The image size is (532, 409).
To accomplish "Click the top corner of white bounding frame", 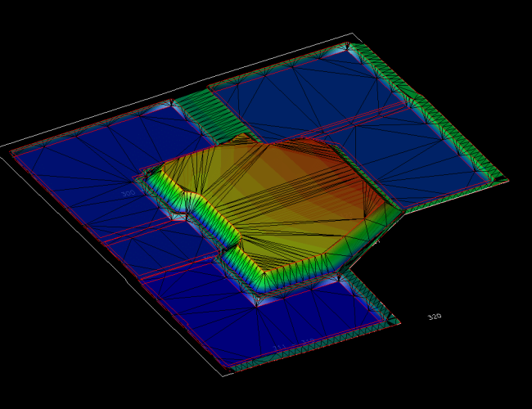I will [353, 34].
